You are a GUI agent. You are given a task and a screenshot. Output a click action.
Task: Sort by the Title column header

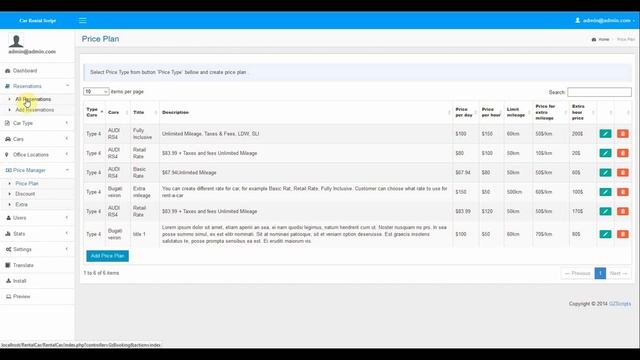coord(144,112)
